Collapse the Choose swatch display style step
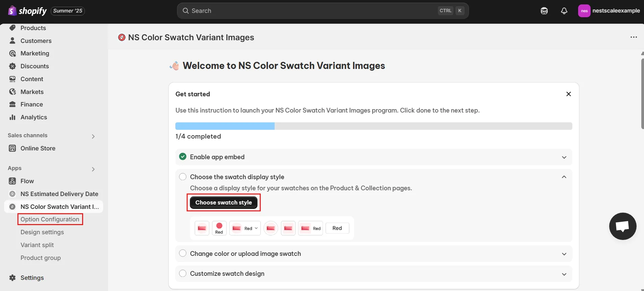The width and height of the screenshot is (644, 291). pyautogui.click(x=564, y=177)
